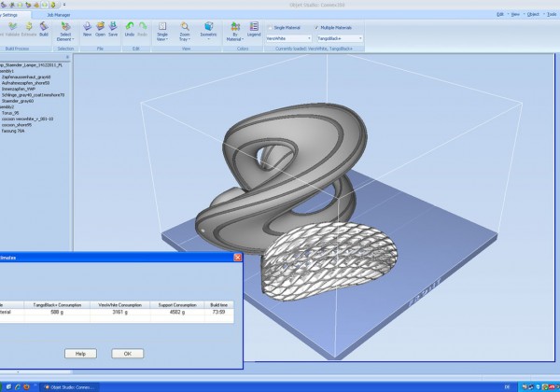Select the cocoon verowhite tree item
Screen dimensions: 560x392
(27, 119)
